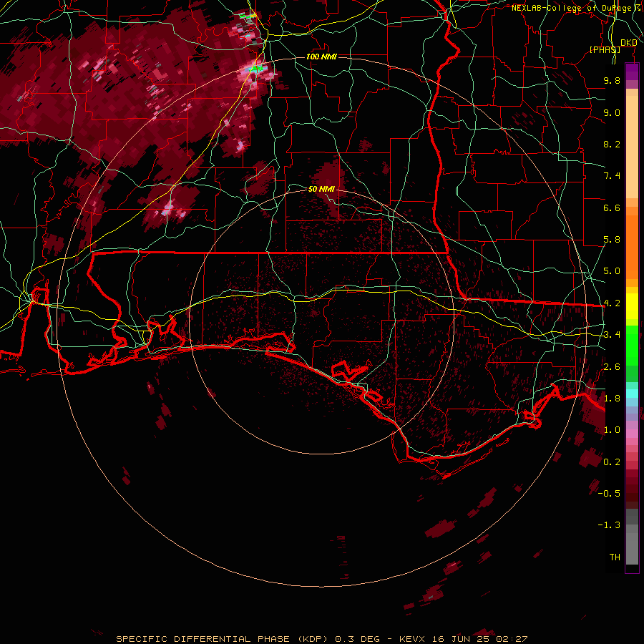Viewport: 644px width, 644px height.
Task: Click the [PHAS] legend heading
Action: click(x=605, y=49)
